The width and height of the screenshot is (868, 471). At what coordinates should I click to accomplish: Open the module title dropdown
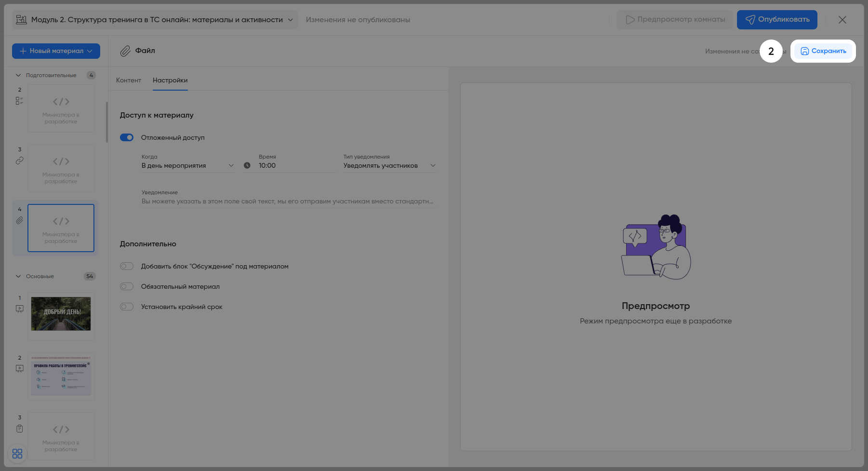point(155,20)
